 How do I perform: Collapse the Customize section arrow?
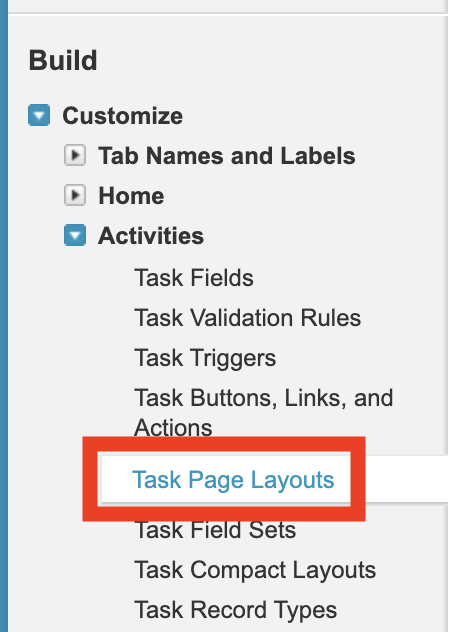[39, 115]
